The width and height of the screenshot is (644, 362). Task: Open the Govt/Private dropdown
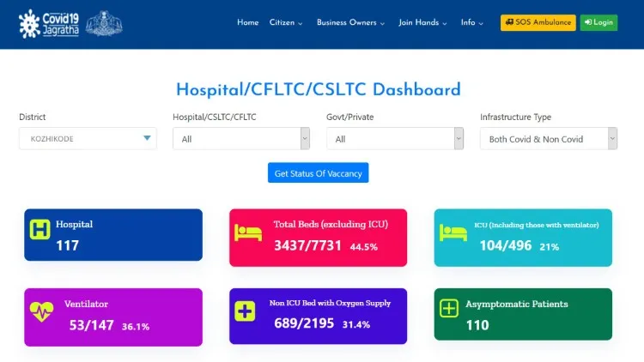point(395,138)
